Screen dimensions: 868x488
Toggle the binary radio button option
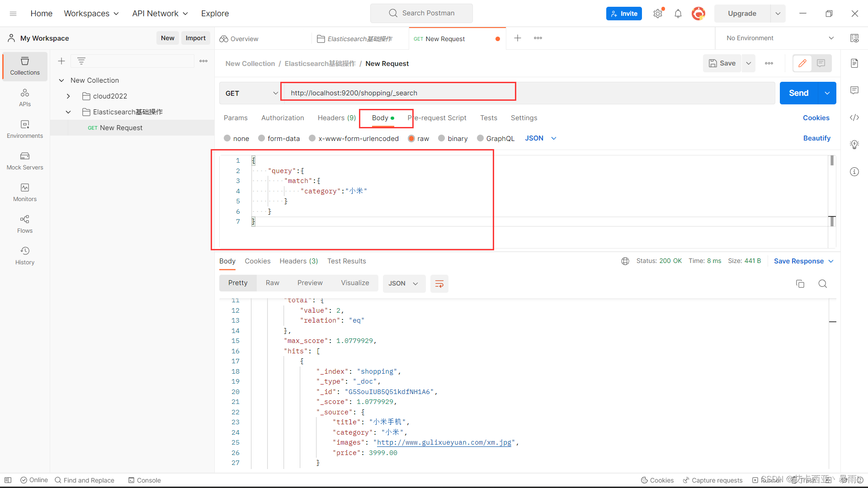point(441,138)
